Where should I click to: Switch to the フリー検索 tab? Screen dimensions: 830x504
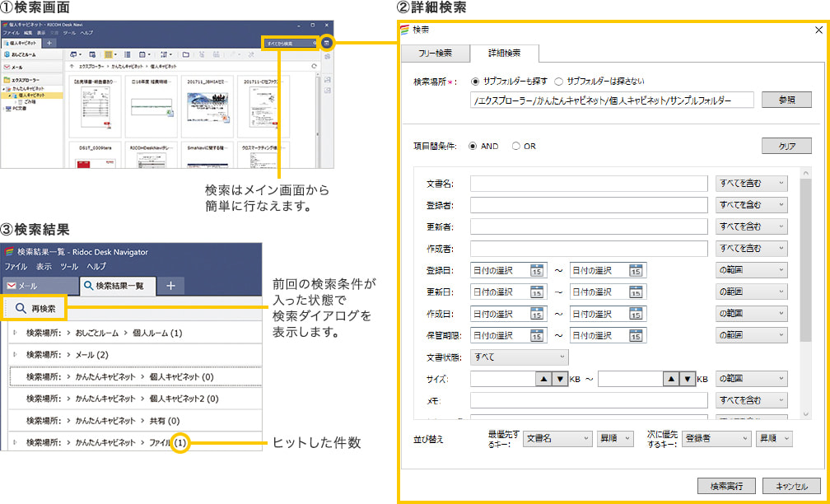click(x=435, y=54)
